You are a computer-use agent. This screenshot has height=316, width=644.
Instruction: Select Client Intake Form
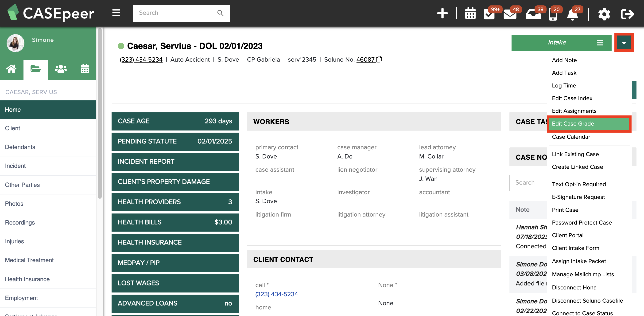575,248
